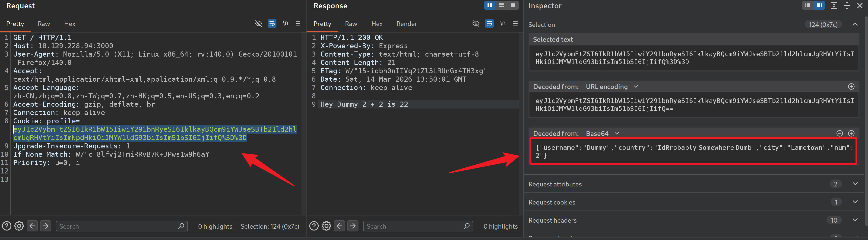Expand the Request cookies section
The width and height of the screenshot is (868, 240).
click(x=855, y=202)
